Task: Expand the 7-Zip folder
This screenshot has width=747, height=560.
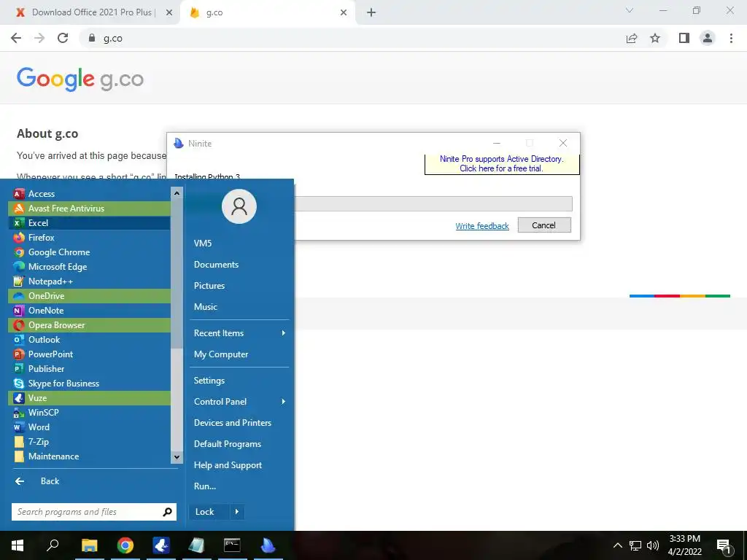Action: coord(89,442)
